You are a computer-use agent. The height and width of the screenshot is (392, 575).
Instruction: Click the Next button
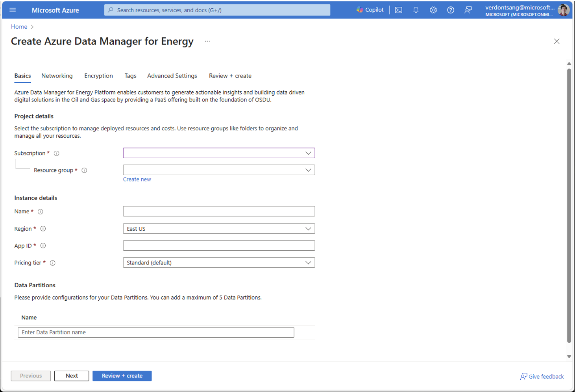coord(71,375)
